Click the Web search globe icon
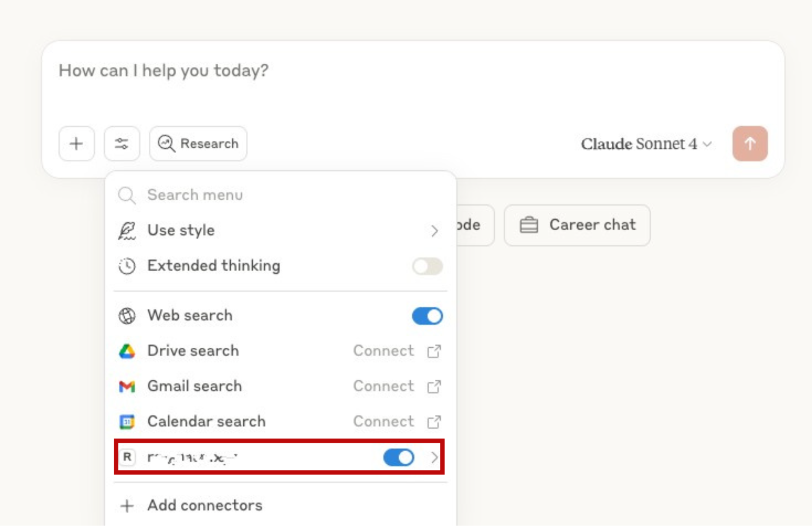The width and height of the screenshot is (812, 526). pyautogui.click(x=127, y=316)
